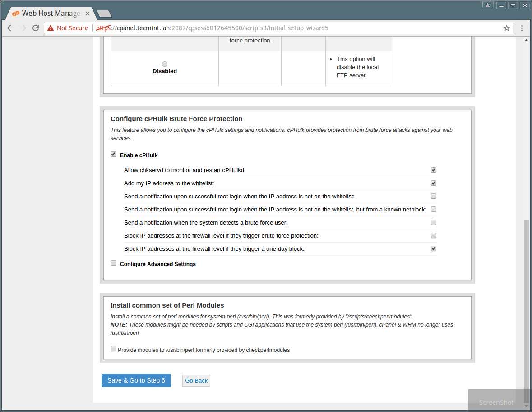Toggle chkservd monitor cPHulkd checkbox
The image size is (532, 412).
pyautogui.click(x=434, y=170)
